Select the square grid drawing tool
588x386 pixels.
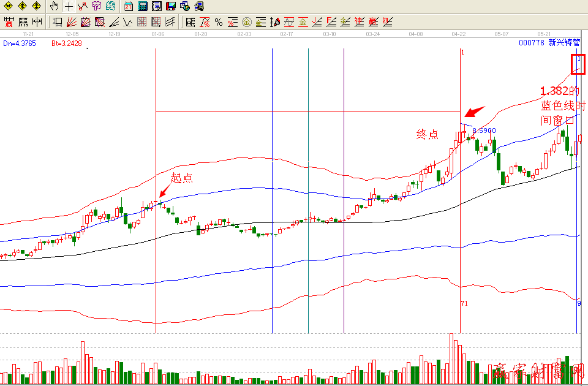tap(142, 23)
